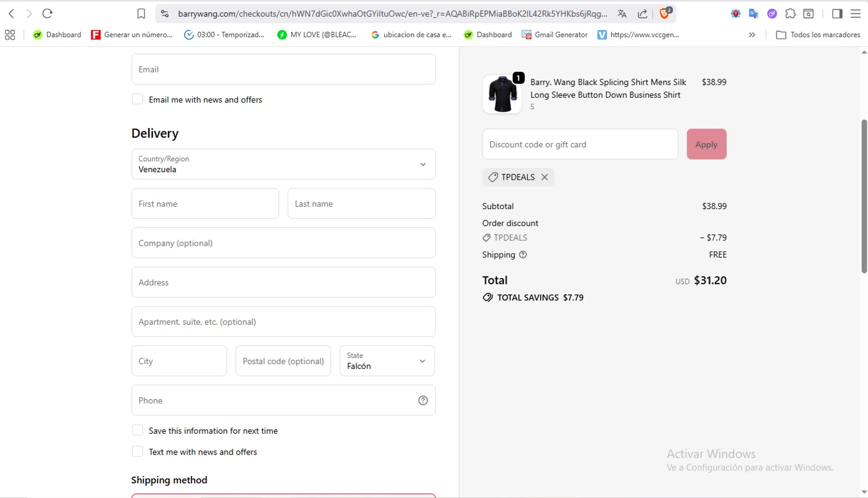Click the Apartment, suite field

click(284, 321)
